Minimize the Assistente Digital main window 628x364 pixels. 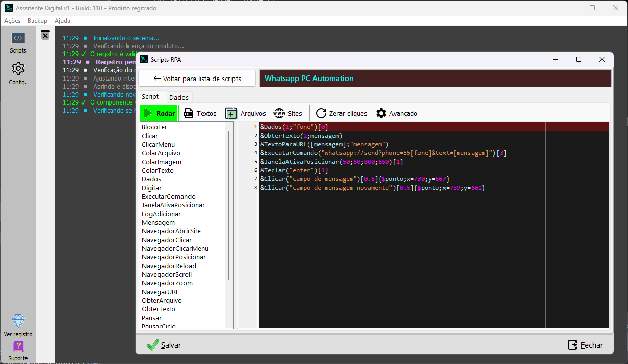pos(569,8)
